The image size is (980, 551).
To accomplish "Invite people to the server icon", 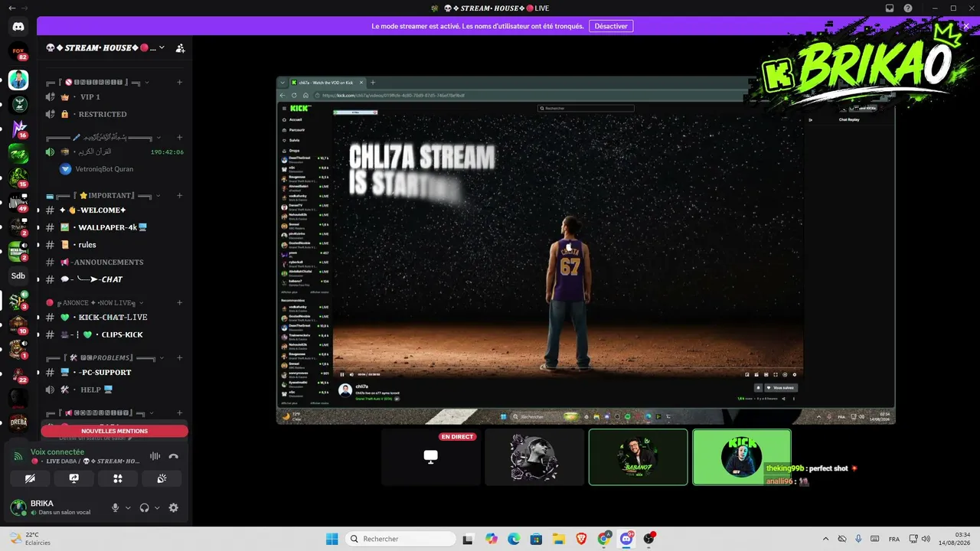I will (180, 47).
